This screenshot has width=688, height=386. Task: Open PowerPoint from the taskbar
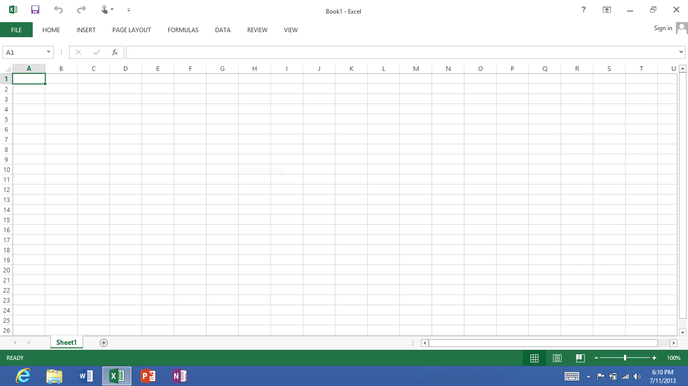tap(148, 376)
